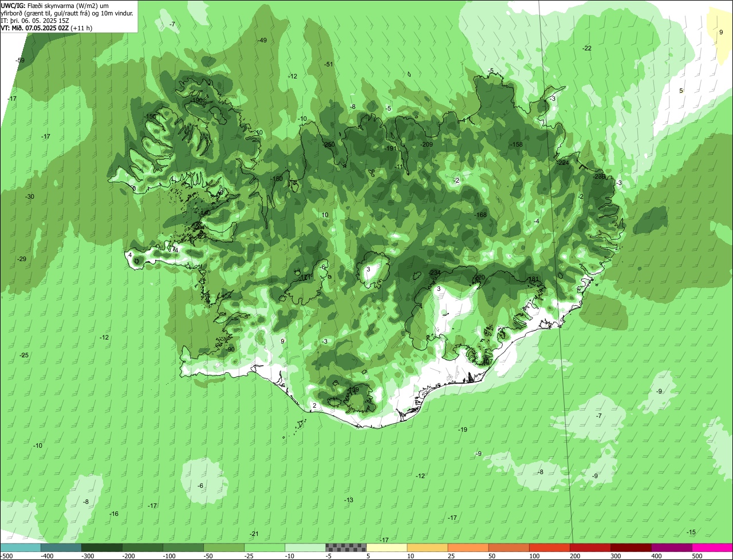
Task: Click the '-191' flux value label
Action: [x=391, y=149]
